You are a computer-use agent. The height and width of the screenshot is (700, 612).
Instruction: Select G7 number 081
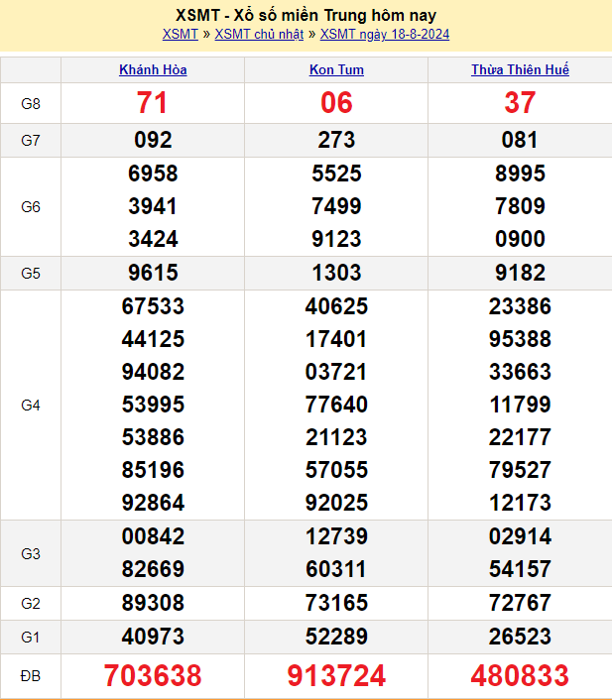520,140
